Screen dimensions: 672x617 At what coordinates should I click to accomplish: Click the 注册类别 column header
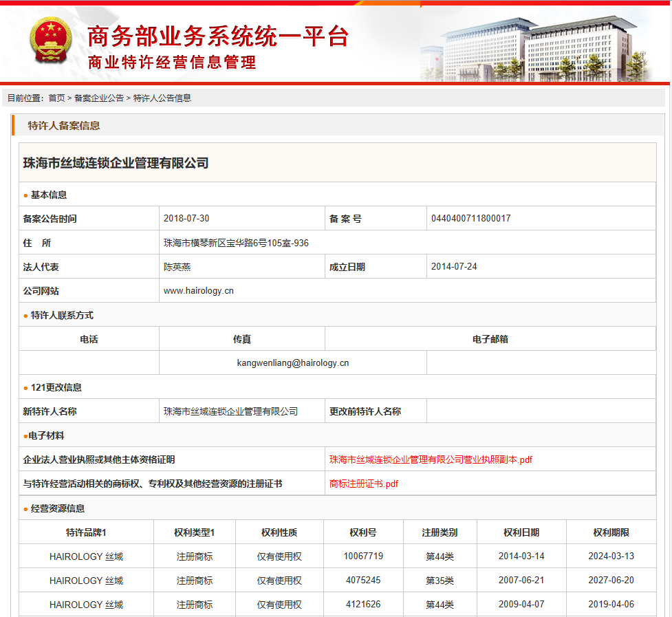(x=440, y=532)
